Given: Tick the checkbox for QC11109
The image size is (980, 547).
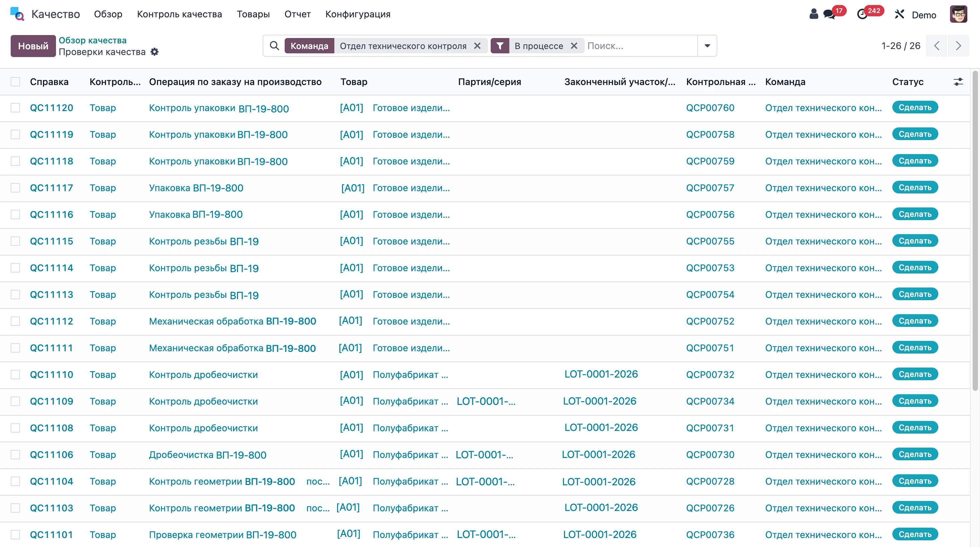Looking at the screenshot, I should point(15,401).
